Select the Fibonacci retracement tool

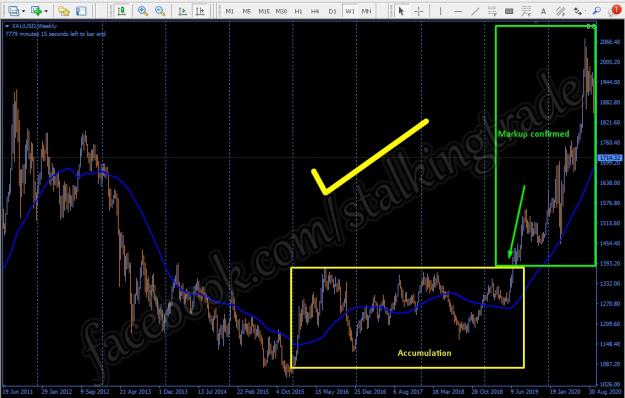(x=526, y=11)
